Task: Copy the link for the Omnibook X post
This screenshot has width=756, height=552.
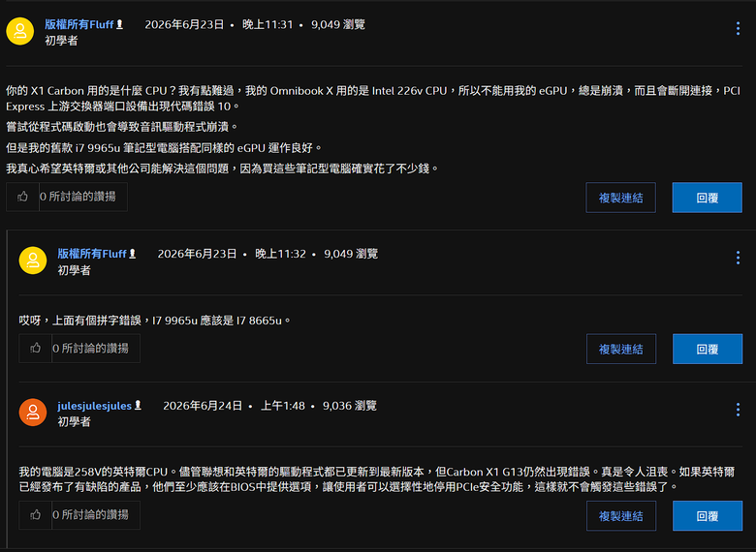Action: [x=620, y=198]
